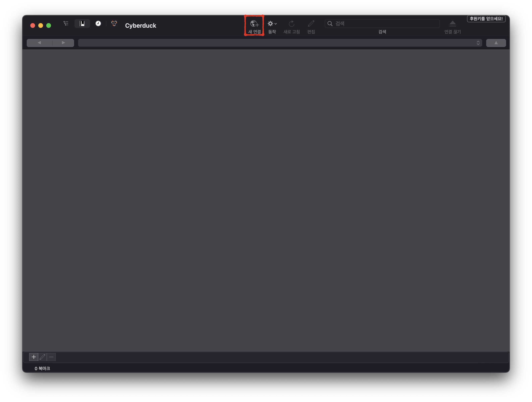Click the 편집 pencil toolbar icon
Viewport: 532px width, 402px height.
point(311,24)
